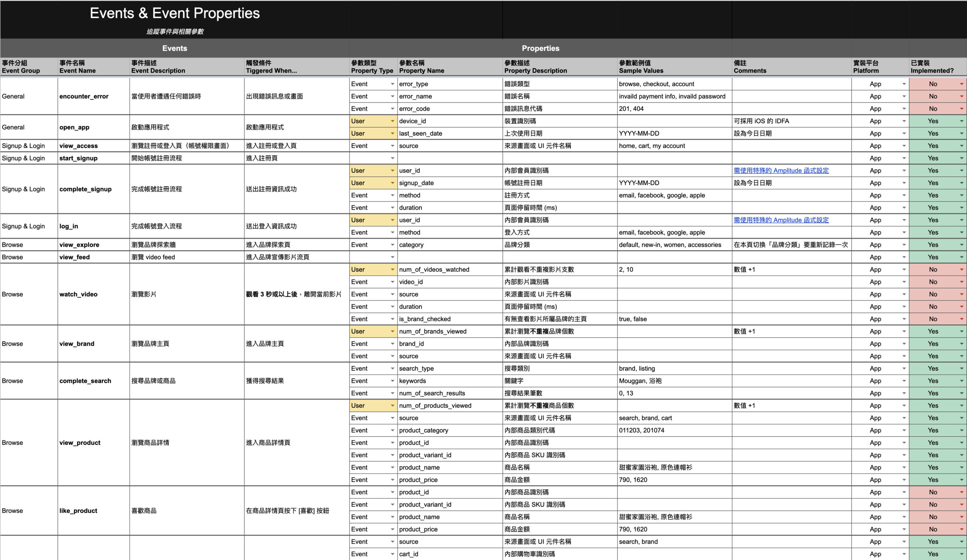Screen dimensions: 967x560
Task: Click Amplitude link in complete_signup user_id row
Action: point(781,171)
